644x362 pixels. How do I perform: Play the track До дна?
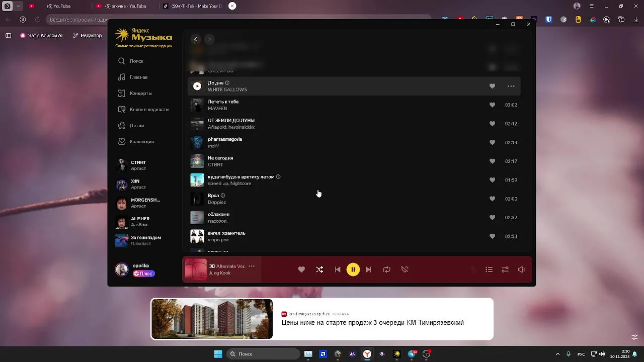click(197, 86)
